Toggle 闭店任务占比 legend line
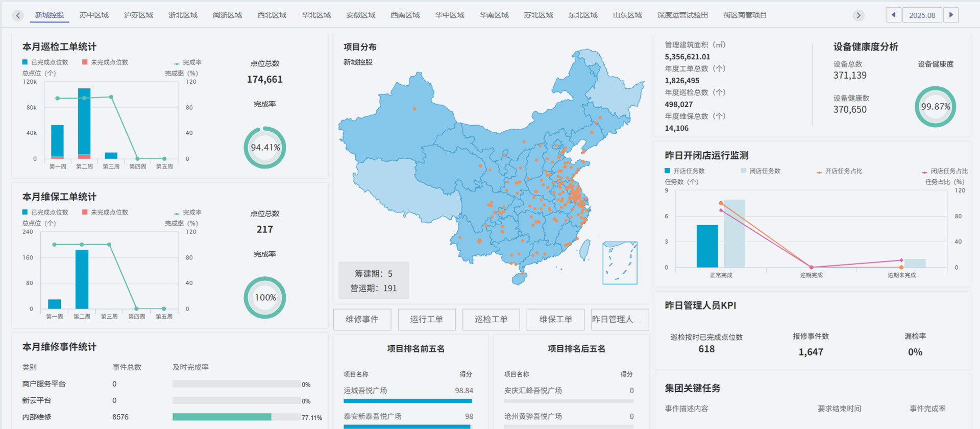Screen dimensions: 980x429 tap(944, 171)
